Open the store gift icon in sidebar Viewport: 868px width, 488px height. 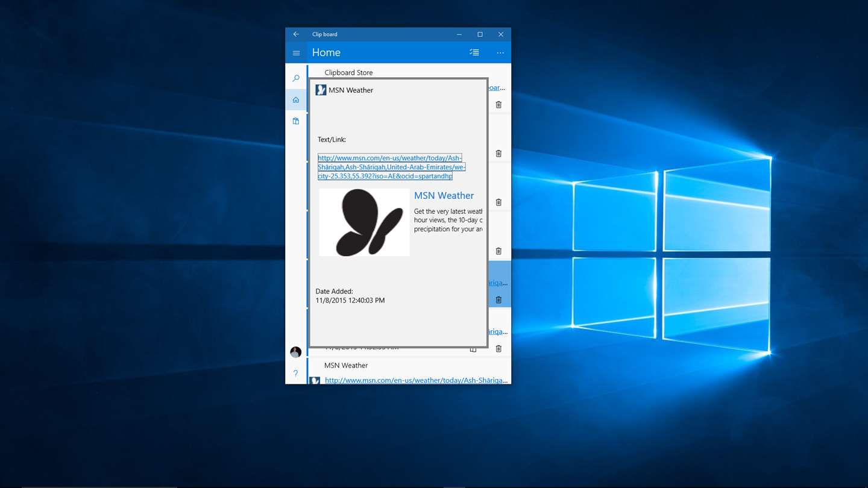(296, 121)
